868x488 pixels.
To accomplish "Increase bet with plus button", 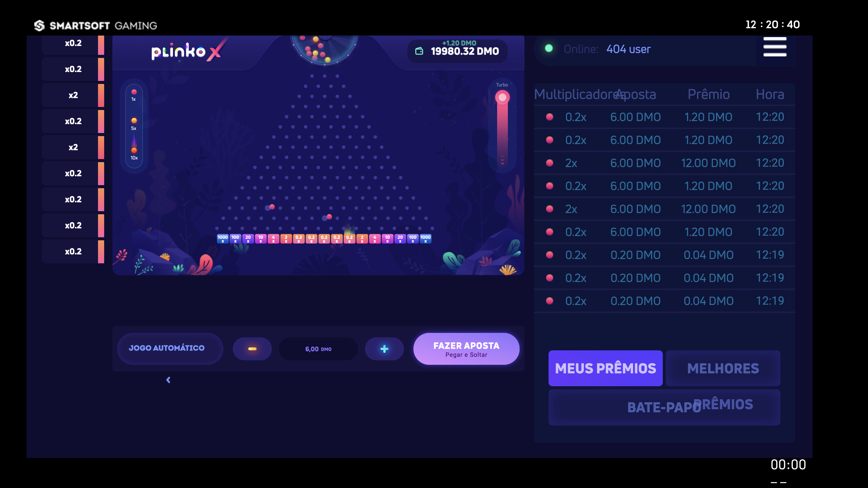I will click(384, 349).
